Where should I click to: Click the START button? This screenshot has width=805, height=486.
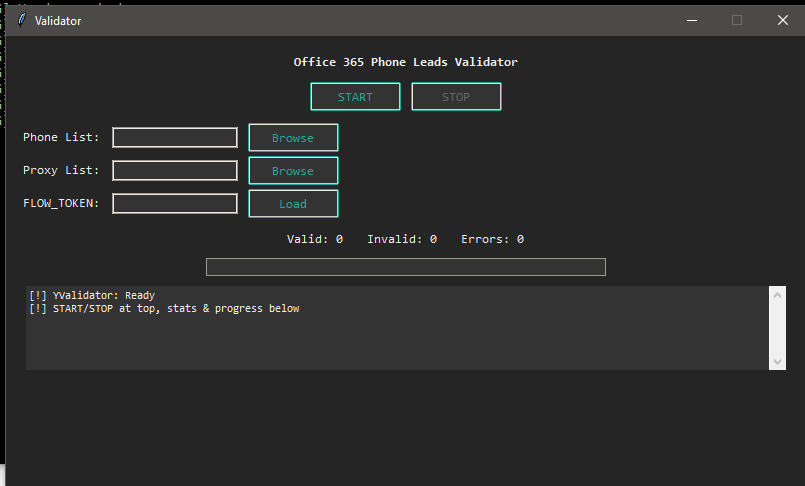pyautogui.click(x=355, y=96)
